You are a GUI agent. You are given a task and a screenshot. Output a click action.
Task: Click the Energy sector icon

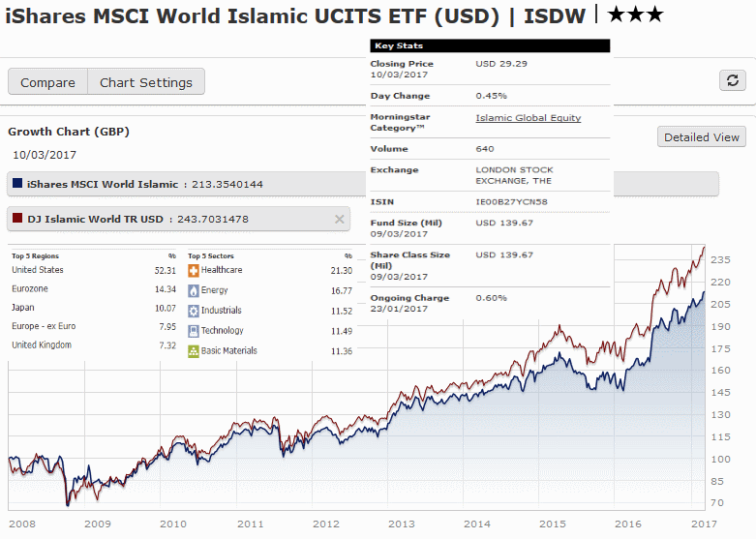(x=194, y=290)
